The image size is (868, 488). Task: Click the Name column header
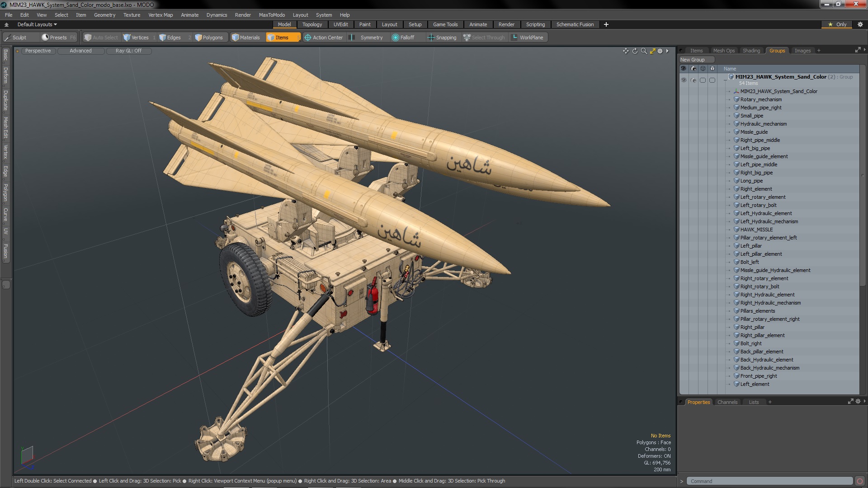[x=730, y=69]
